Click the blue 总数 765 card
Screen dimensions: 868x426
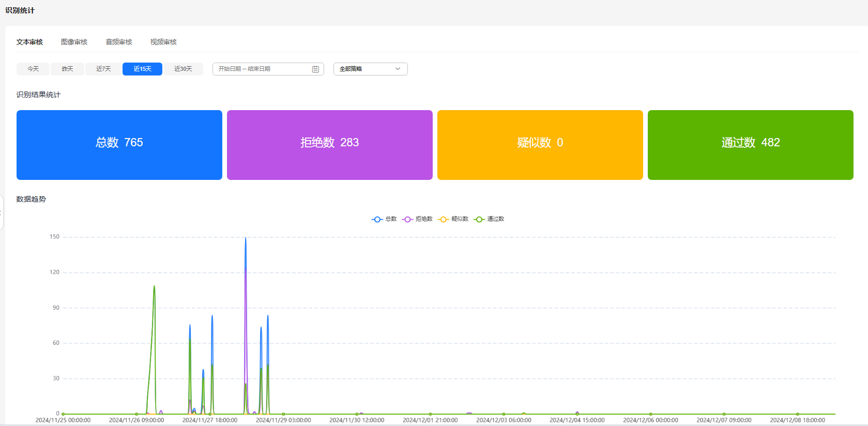119,145
